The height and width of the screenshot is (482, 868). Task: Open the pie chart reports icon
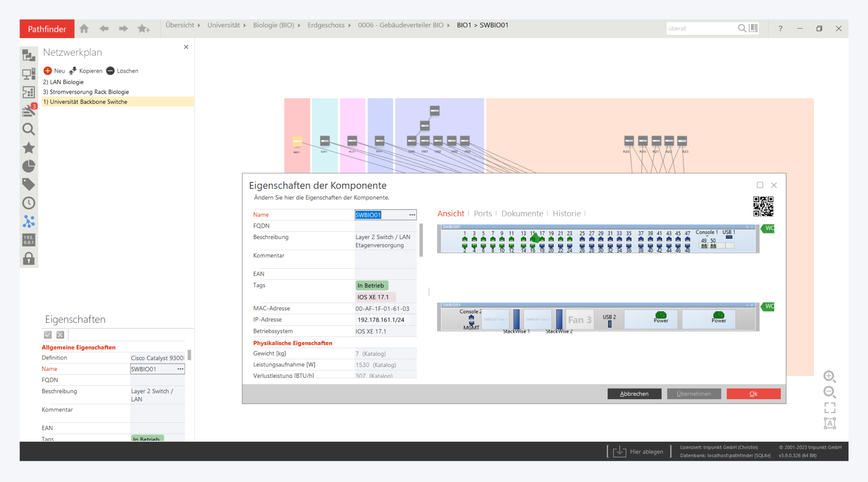tap(29, 166)
